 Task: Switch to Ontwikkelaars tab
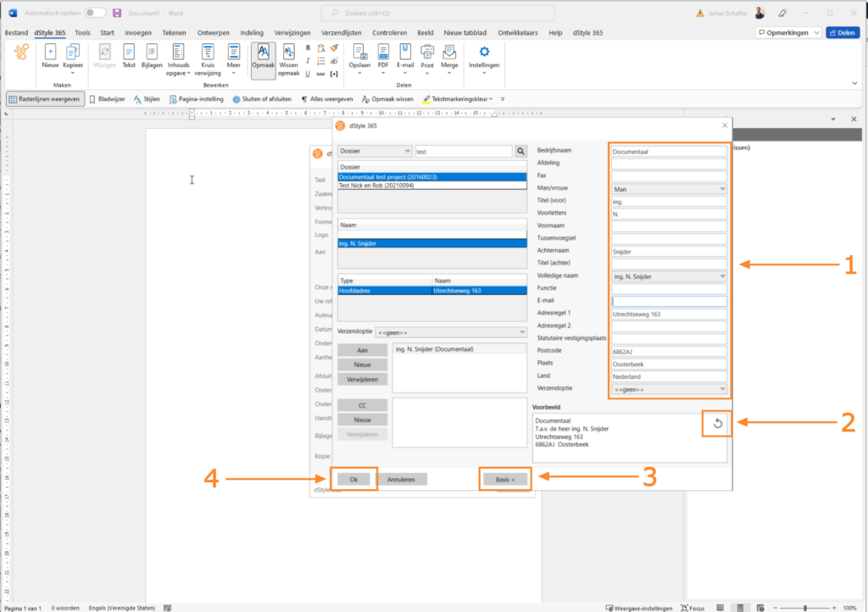pyautogui.click(x=518, y=33)
